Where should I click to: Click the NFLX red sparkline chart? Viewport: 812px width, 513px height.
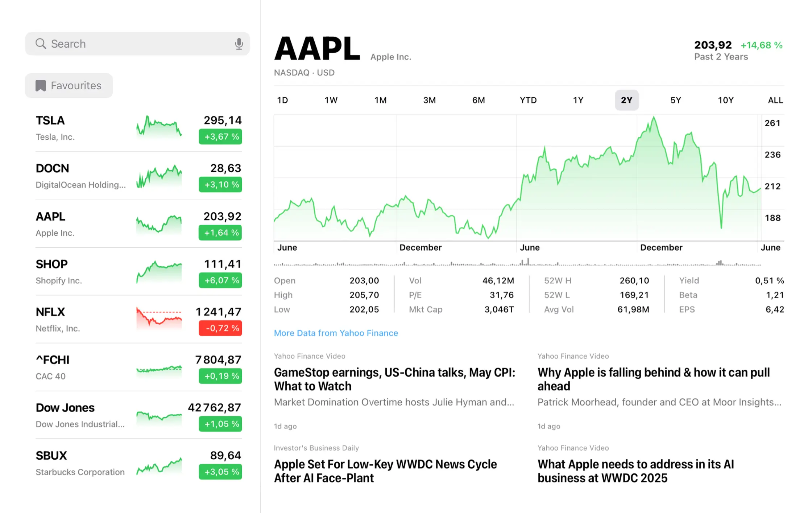point(159,318)
